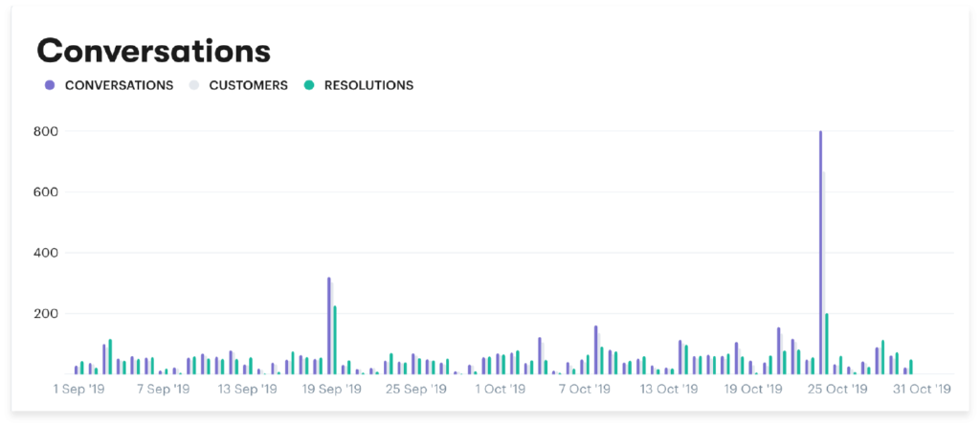This screenshot has width=980, height=426.
Task: Select the purple spike bar at 19 Sep '19
Action: point(329,325)
